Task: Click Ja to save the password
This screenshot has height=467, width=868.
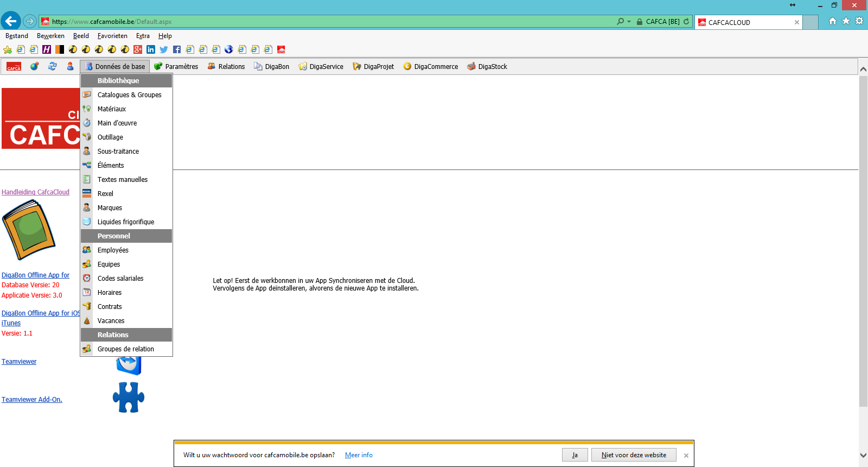Action: pyautogui.click(x=575, y=455)
